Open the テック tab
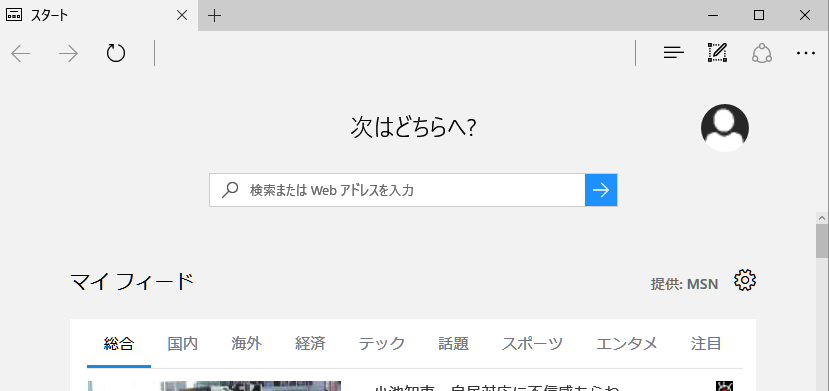This screenshot has height=391, width=829. pos(382,344)
